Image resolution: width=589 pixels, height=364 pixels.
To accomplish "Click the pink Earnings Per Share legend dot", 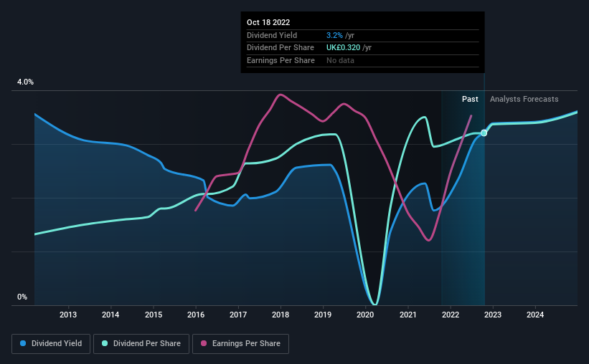I will coord(204,343).
